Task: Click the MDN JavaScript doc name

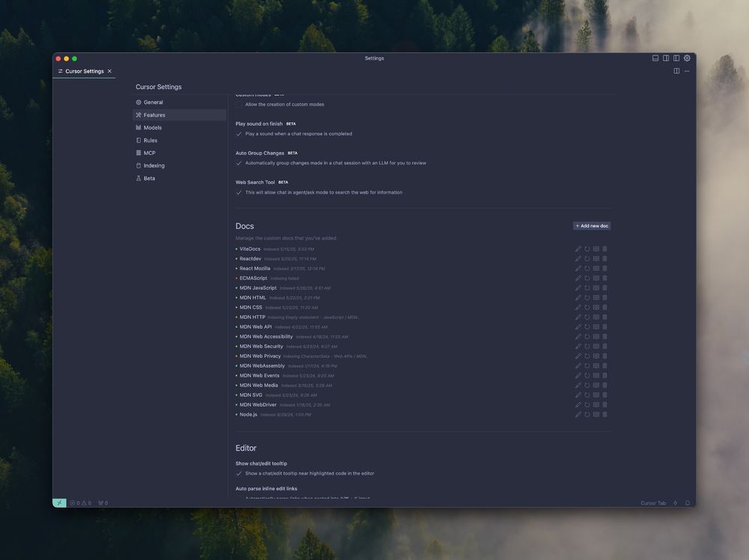Action: click(258, 288)
